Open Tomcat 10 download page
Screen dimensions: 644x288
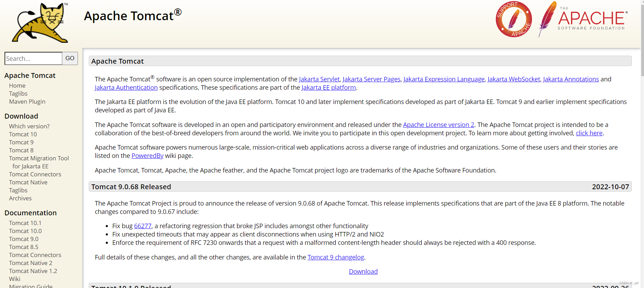point(23,134)
